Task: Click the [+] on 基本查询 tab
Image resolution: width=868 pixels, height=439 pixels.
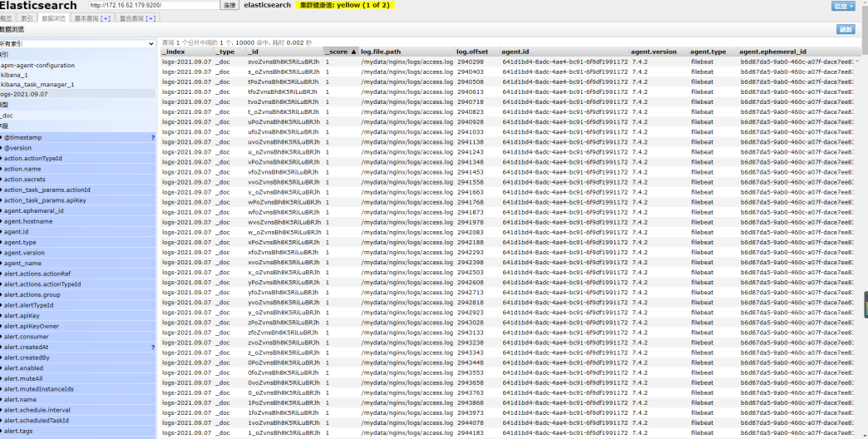Action: pos(106,18)
